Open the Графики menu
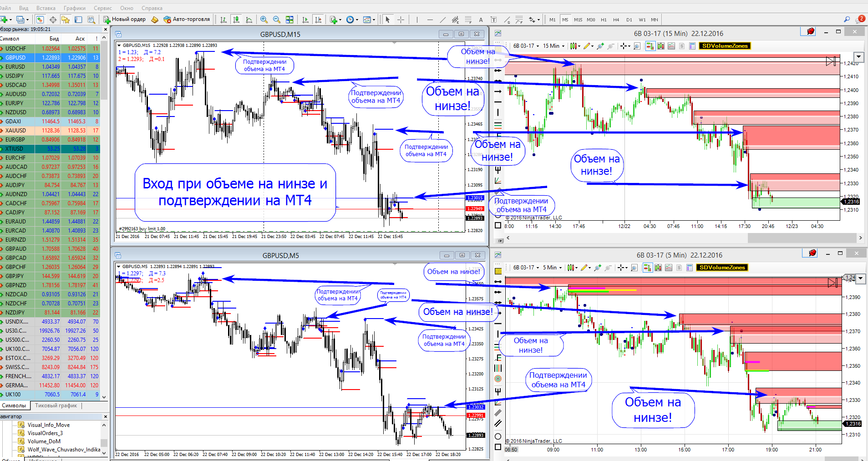The image size is (868, 461). (x=75, y=8)
